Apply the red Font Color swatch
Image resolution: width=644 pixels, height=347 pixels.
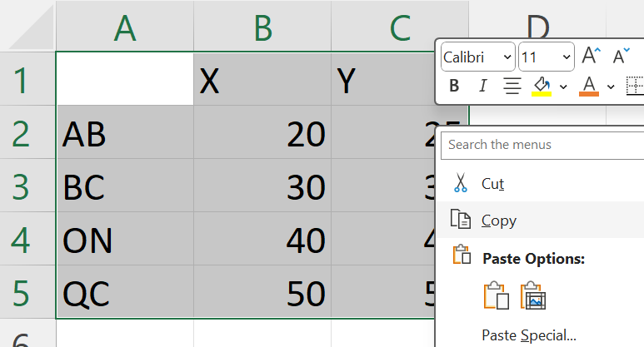click(x=589, y=86)
